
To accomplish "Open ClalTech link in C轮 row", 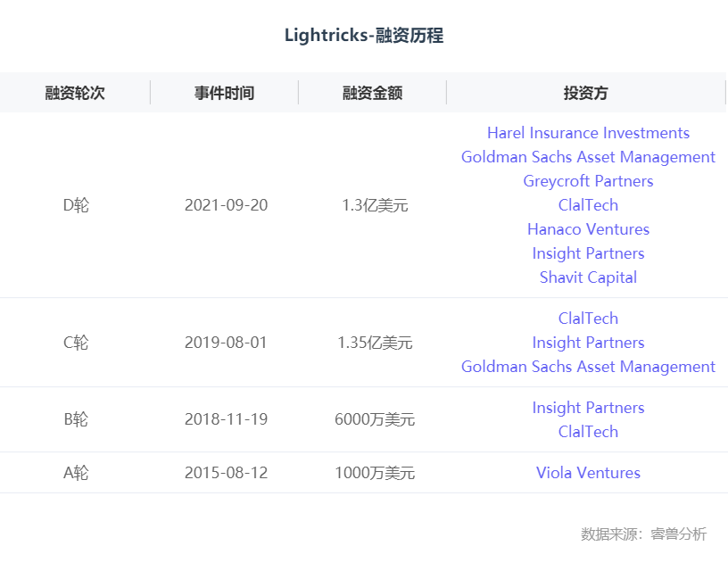I will pyautogui.click(x=588, y=319).
